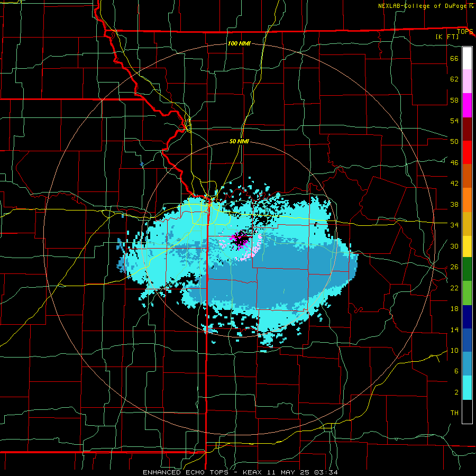Click the legend value 18
This screenshot has height=476, width=476.
point(454,309)
